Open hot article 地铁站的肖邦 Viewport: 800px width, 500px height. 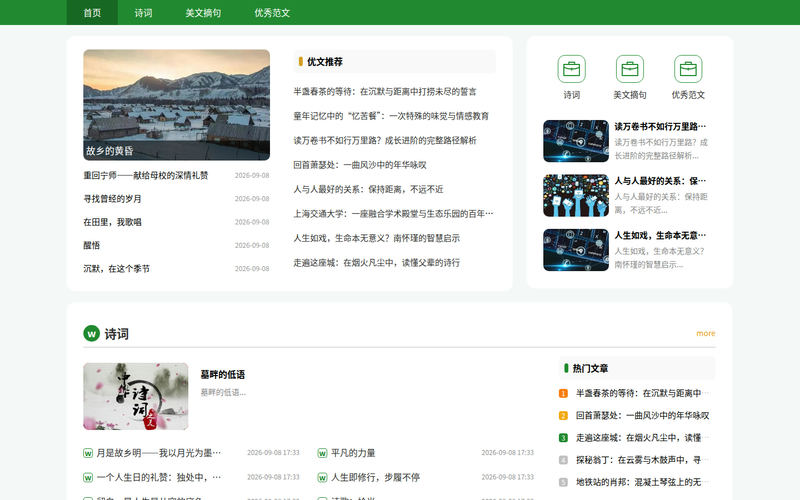click(x=642, y=482)
